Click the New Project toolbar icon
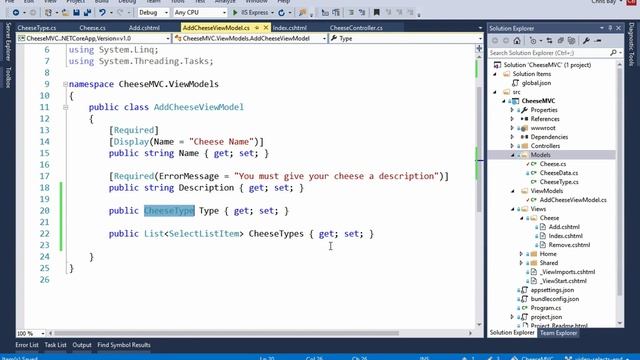The width and height of the screenshot is (640, 360). pos(48,13)
